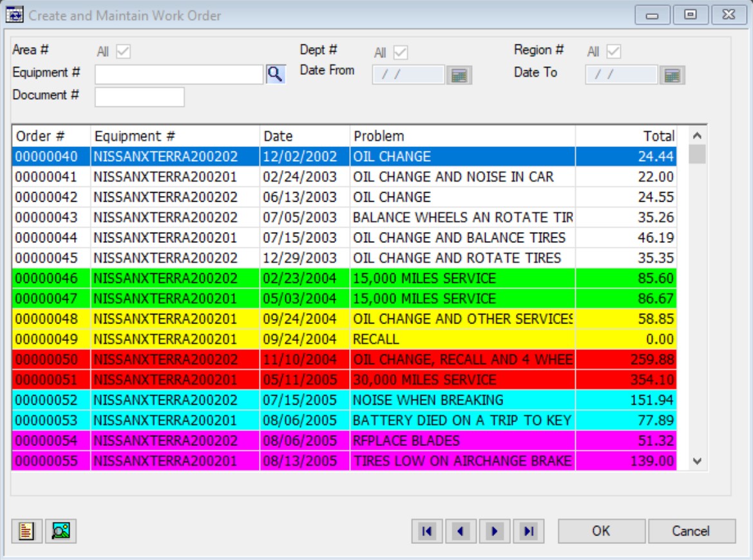
Task: Toggle the Dept # All checkbox
Action: (x=401, y=52)
